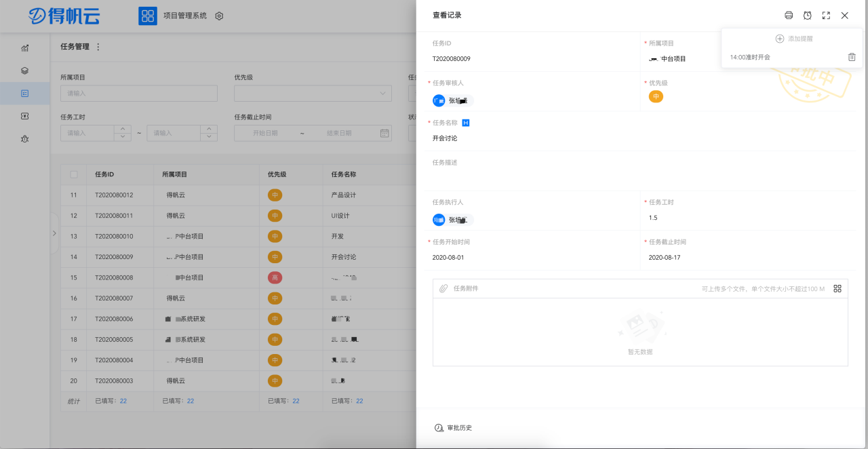Open the 审批历史 clock icon
Screen dimensions: 868x449
[x=439, y=428]
